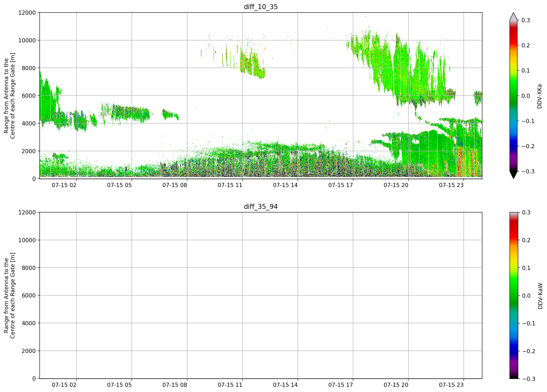Image resolution: width=547 pixels, height=392 pixels.
Task: Click the 2000 y-tick in diff_10_35 plot
Action: pos(29,151)
